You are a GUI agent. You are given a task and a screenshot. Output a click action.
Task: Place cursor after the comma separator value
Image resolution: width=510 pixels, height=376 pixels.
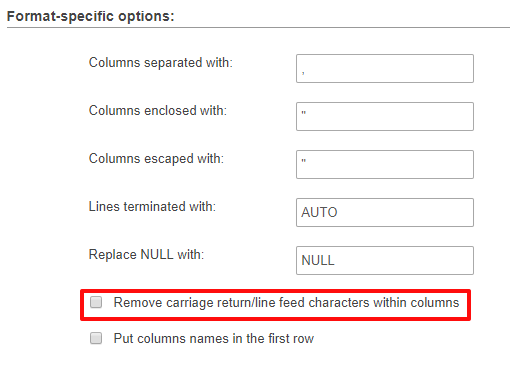pyautogui.click(x=306, y=72)
